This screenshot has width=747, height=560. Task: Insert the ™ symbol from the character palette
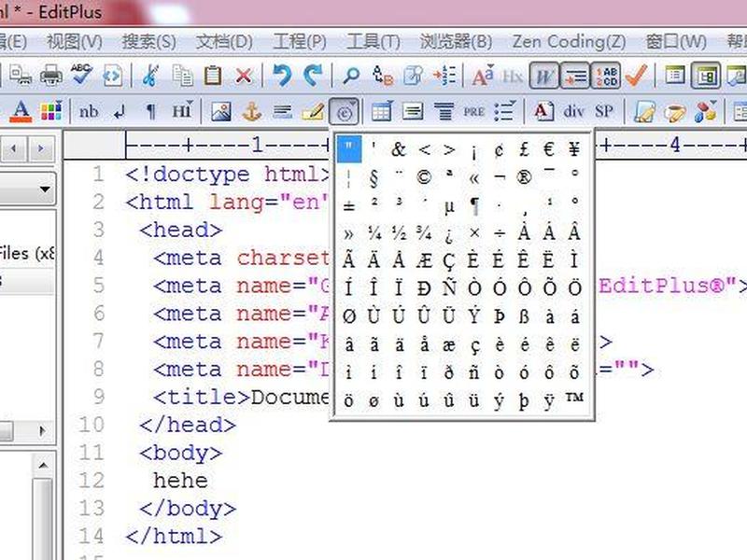click(x=574, y=398)
